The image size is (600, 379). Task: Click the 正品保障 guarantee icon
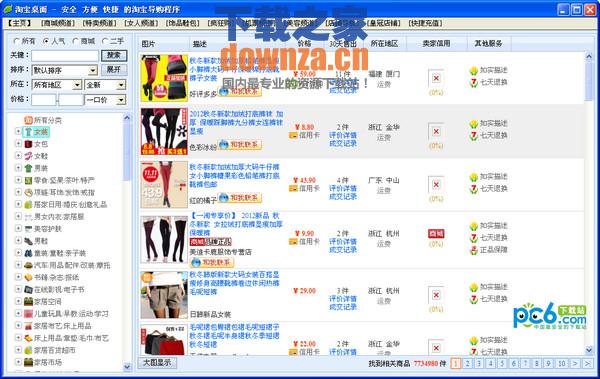click(x=474, y=250)
